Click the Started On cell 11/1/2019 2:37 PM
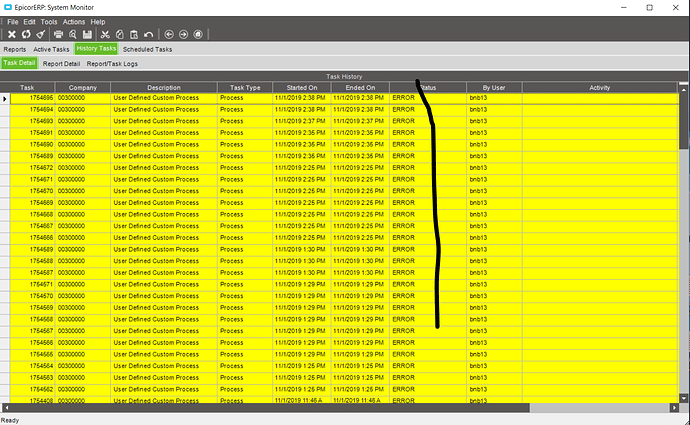This screenshot has height=425, width=690. pos(300,121)
